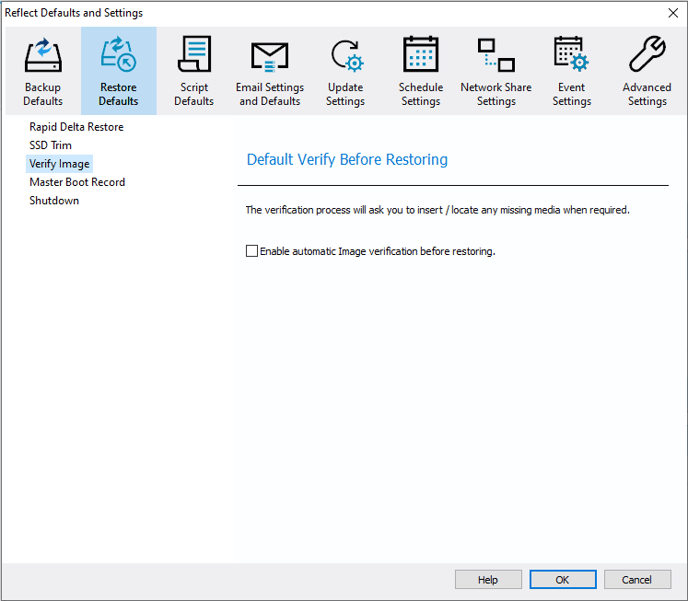Close the Reflect Defaults and Settings window

point(673,13)
